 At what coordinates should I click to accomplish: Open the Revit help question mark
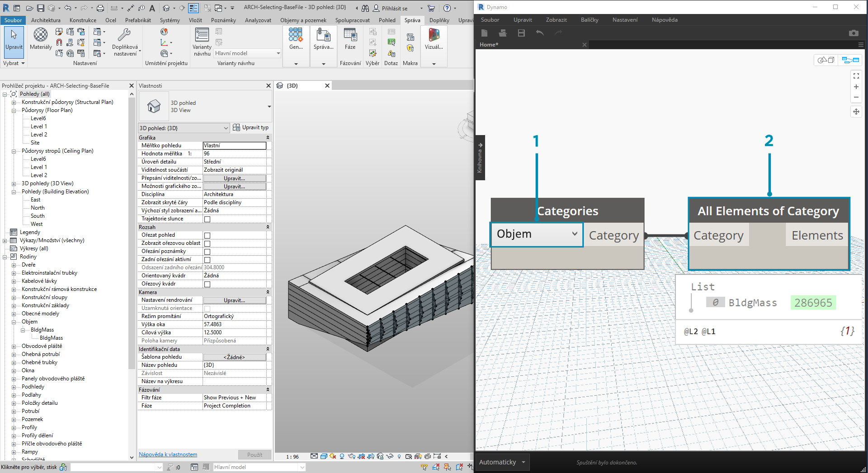(447, 8)
